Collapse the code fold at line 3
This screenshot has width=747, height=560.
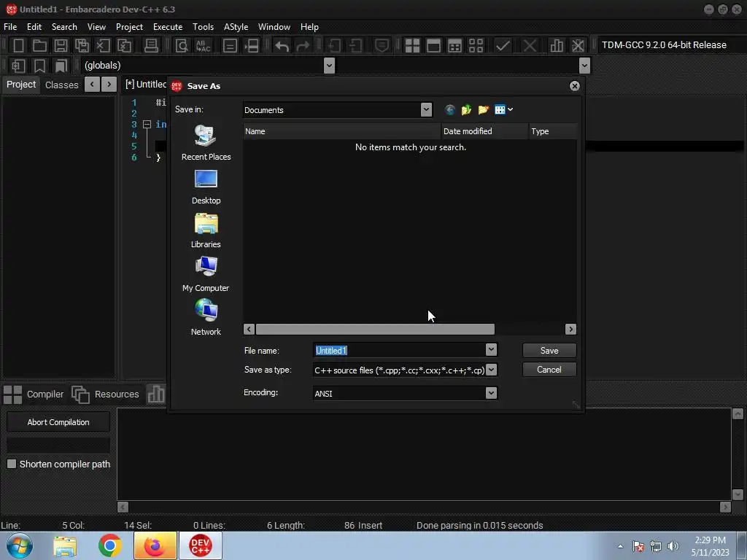pos(147,124)
